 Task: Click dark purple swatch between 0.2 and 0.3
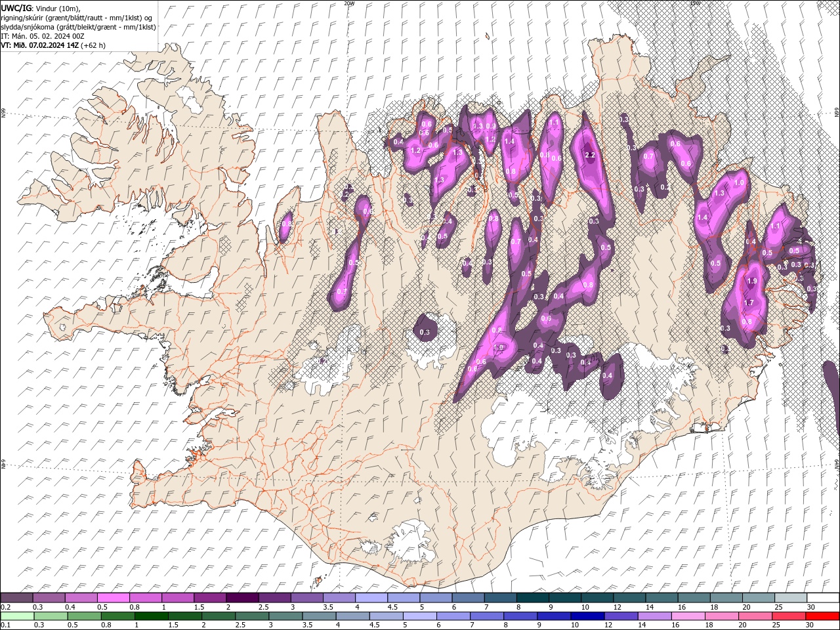(x=16, y=597)
